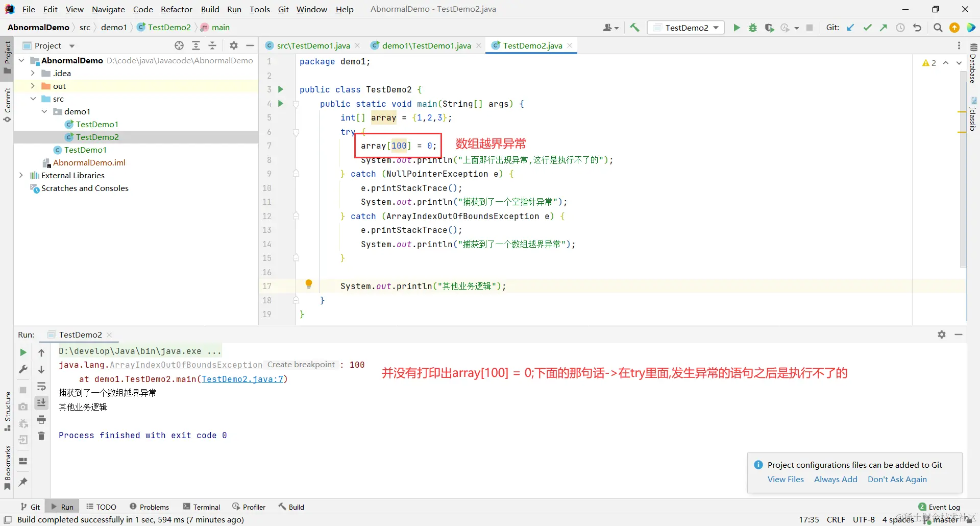Click Always Add in Git notification
980x526 pixels.
[836, 479]
